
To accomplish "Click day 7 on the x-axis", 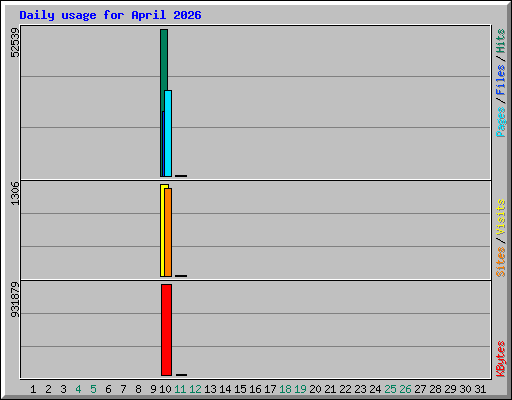I will [x=123, y=389].
